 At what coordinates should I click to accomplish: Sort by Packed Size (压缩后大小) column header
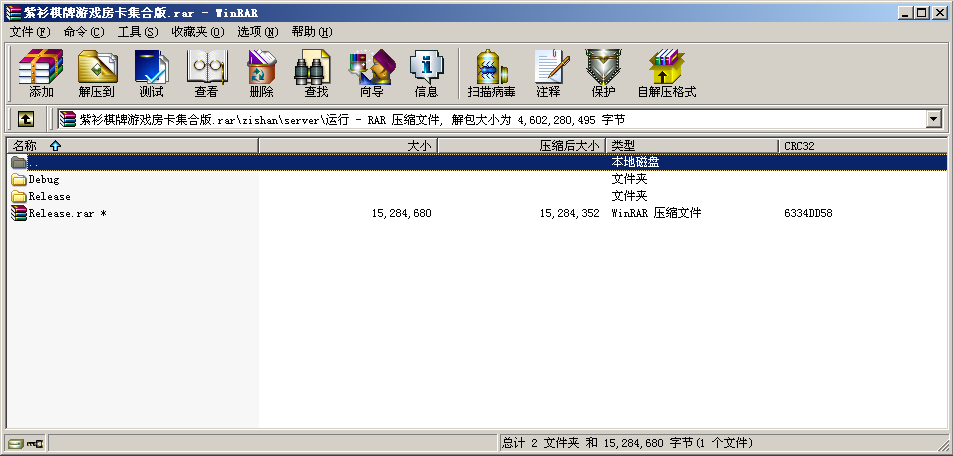click(522, 146)
